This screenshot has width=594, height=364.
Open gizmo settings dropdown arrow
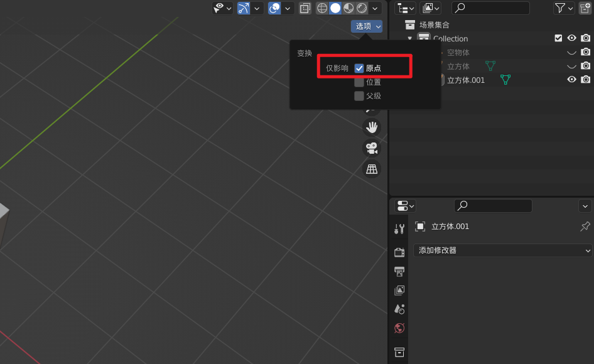pos(256,8)
